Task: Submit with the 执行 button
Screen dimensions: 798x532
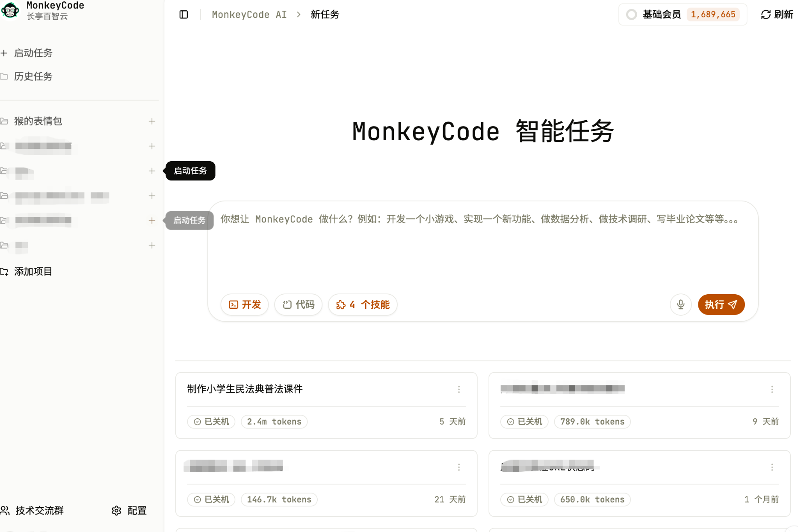Action: coord(721,304)
